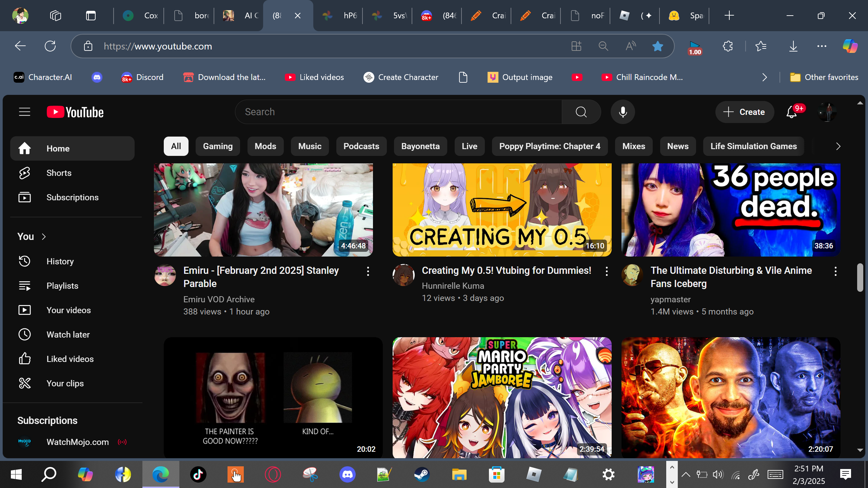Click the YouTube search input field

[398, 112]
